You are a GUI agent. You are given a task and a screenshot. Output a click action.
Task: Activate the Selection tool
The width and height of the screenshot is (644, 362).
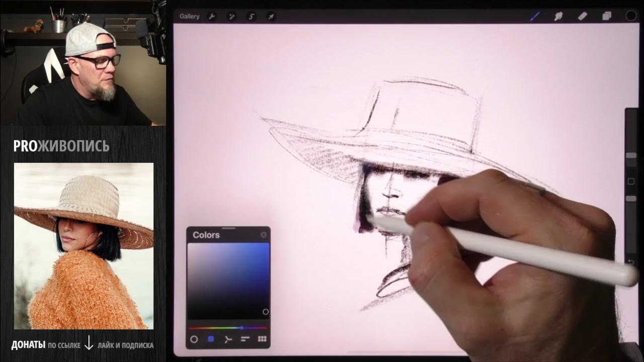coord(252,17)
